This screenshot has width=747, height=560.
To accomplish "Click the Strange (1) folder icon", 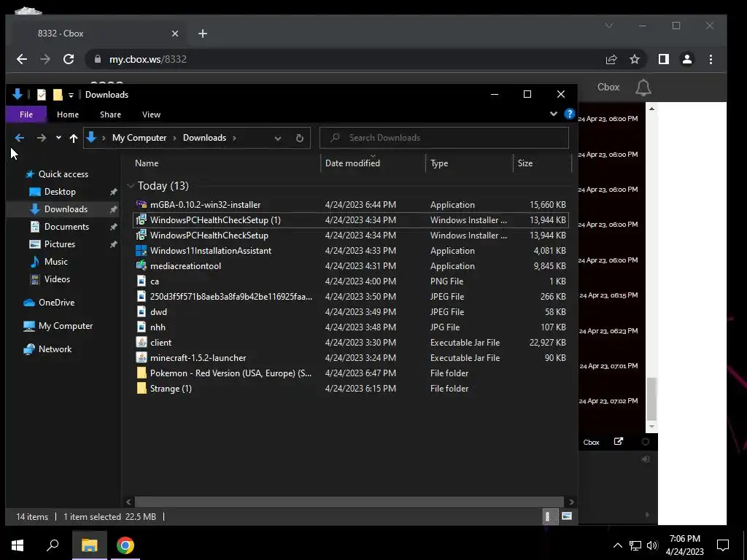I will [x=141, y=388].
